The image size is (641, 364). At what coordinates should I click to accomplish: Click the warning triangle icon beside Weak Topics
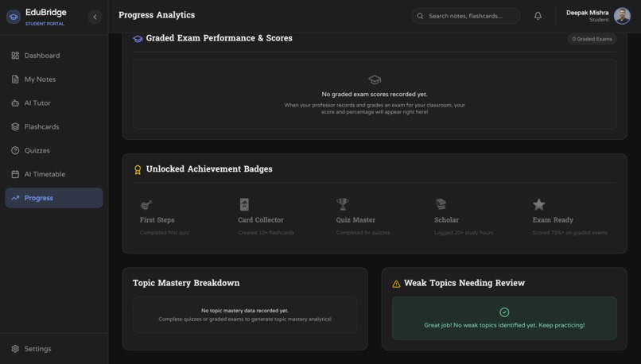pos(396,284)
